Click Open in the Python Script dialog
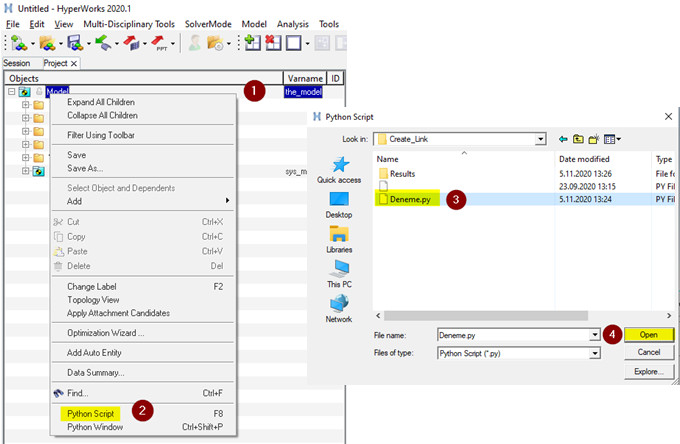The image size is (680, 444). pos(649,335)
